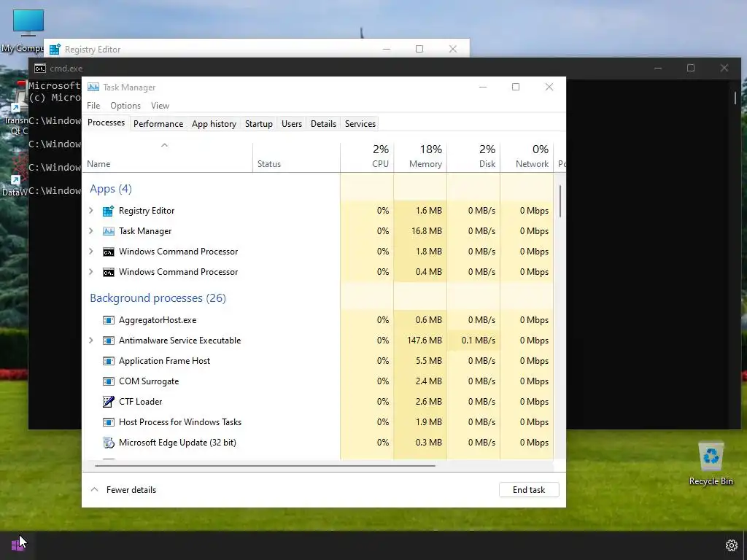Click the Antimalware Service Executable icon
Viewport: 747px width, 560px height.
[x=109, y=341]
